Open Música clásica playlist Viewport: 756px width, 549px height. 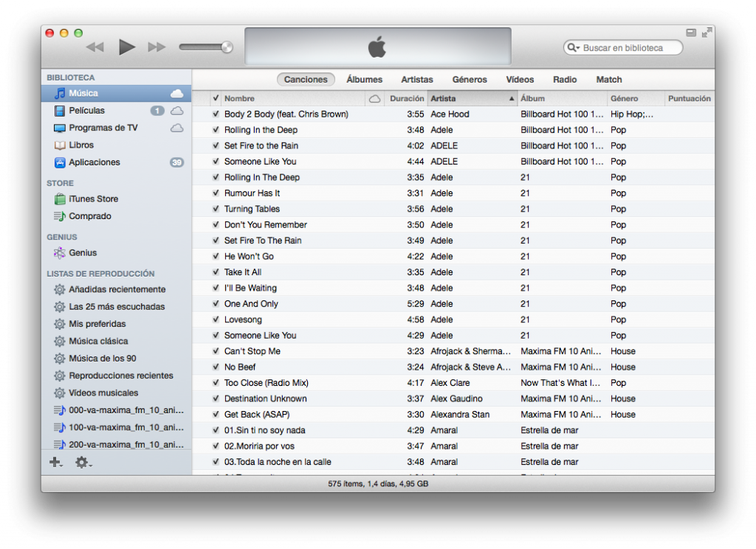pyautogui.click(x=116, y=341)
